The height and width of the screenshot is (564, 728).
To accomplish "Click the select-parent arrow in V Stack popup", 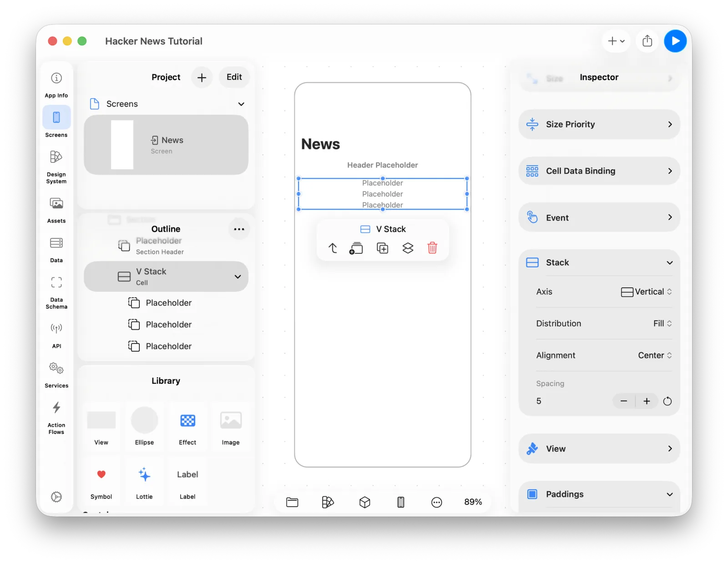I will coord(333,248).
